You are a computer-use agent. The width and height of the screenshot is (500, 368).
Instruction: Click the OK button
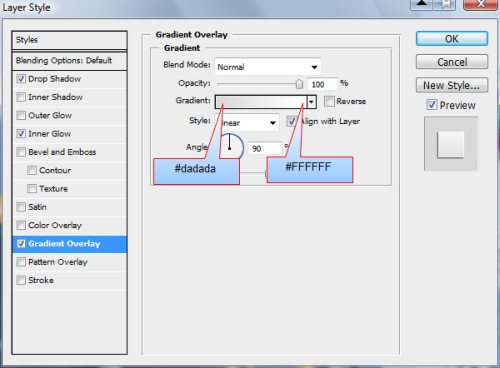pos(452,39)
